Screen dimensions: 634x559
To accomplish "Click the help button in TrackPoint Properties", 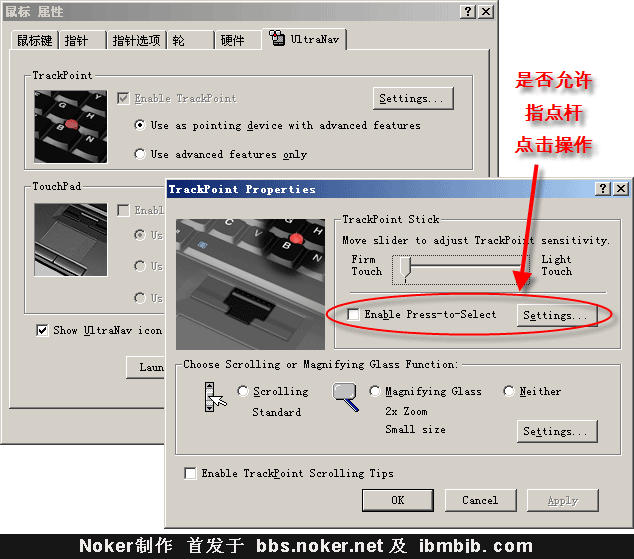I will pyautogui.click(x=603, y=189).
